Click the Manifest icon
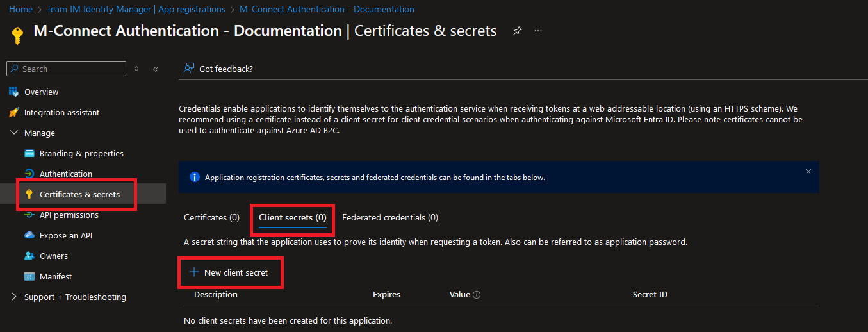The width and height of the screenshot is (868, 332). (29, 276)
